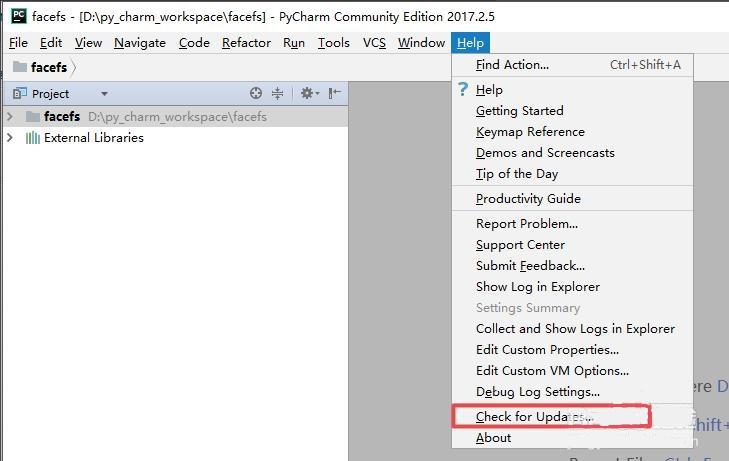Choose Show Log in Explorer
Viewport: 729px width, 461px height.
(572, 287)
